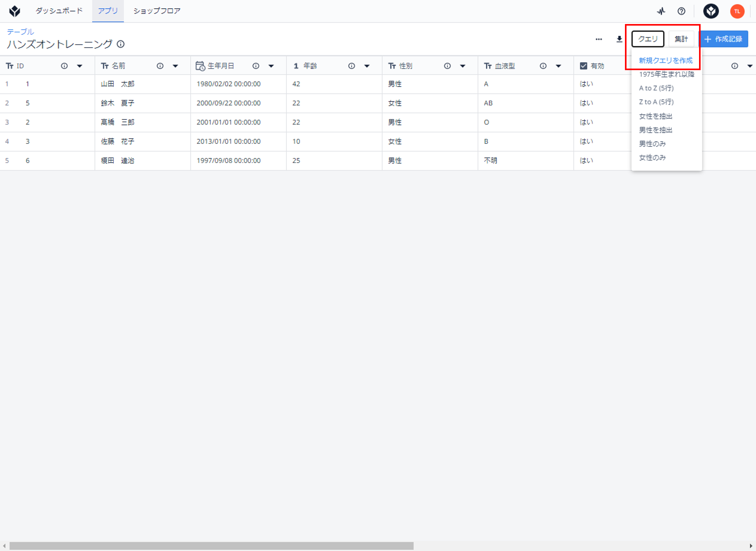Select the A to Z (5行) query
The width and height of the screenshot is (756, 551).
click(x=656, y=88)
